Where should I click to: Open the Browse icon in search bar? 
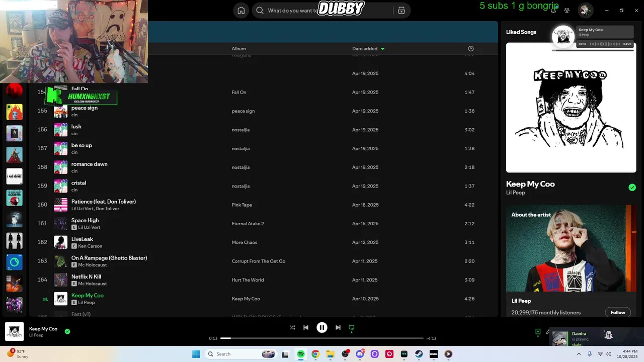coord(401,11)
